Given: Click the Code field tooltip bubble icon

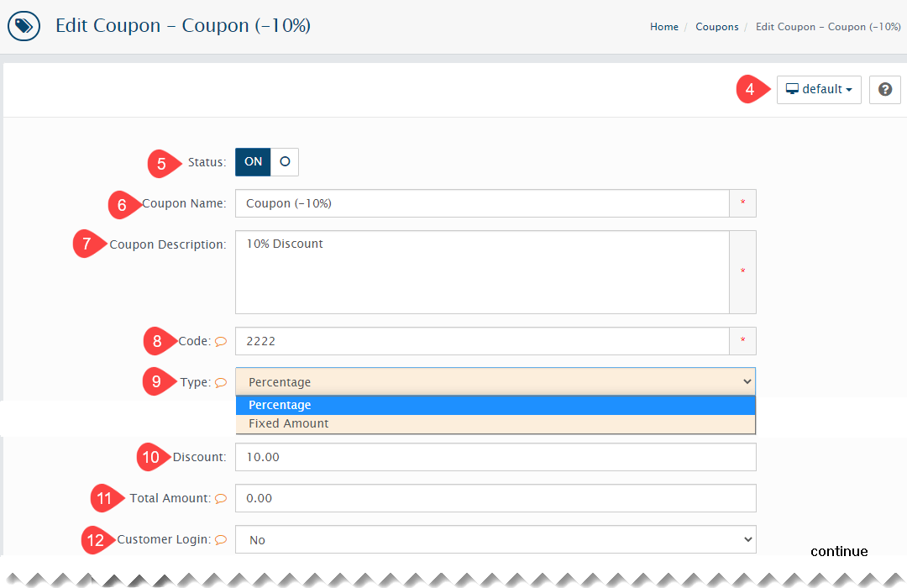Looking at the screenshot, I should 221,341.
